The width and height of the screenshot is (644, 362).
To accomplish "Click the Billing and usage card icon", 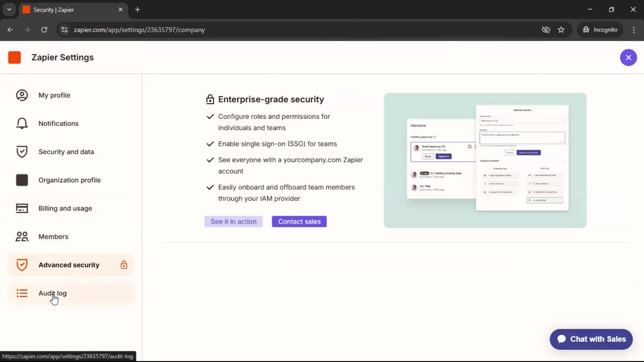I will [x=22, y=208].
